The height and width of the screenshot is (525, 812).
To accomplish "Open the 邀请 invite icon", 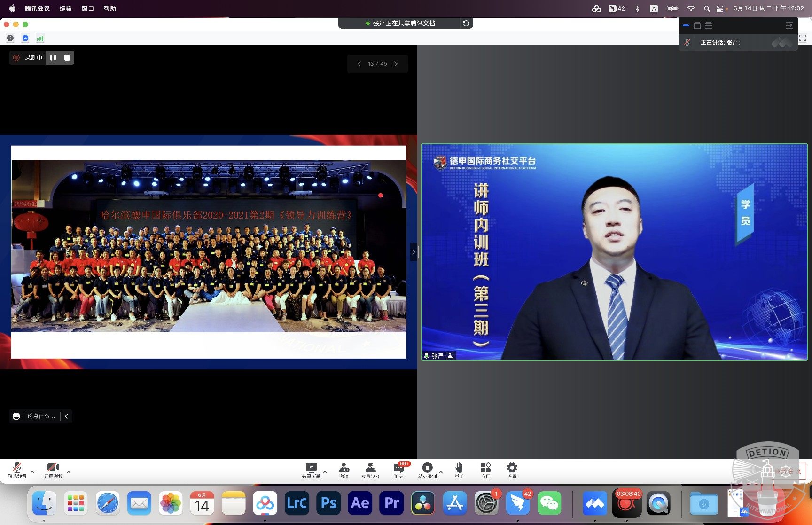I will 344,470.
